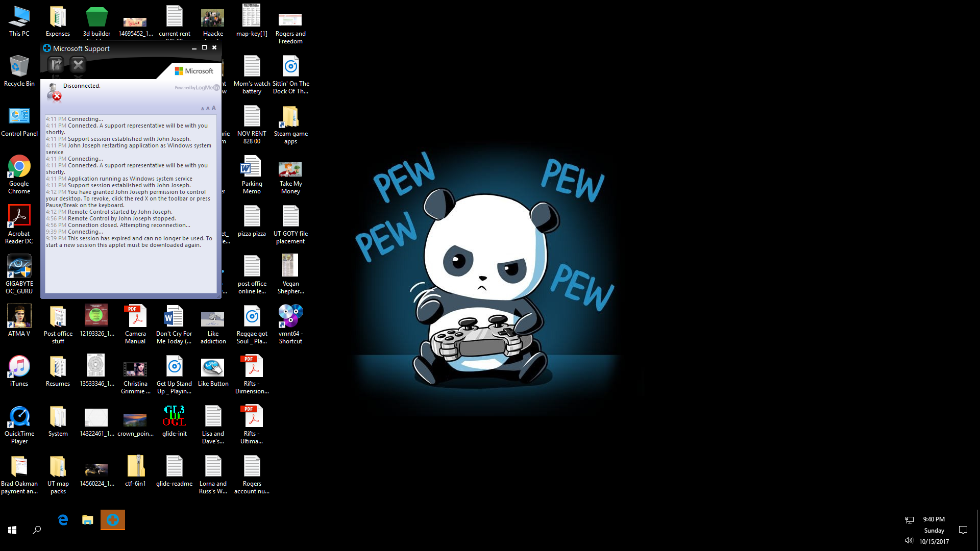The height and width of the screenshot is (551, 980).
Task: Close the Microsoft Support window
Action: (214, 47)
